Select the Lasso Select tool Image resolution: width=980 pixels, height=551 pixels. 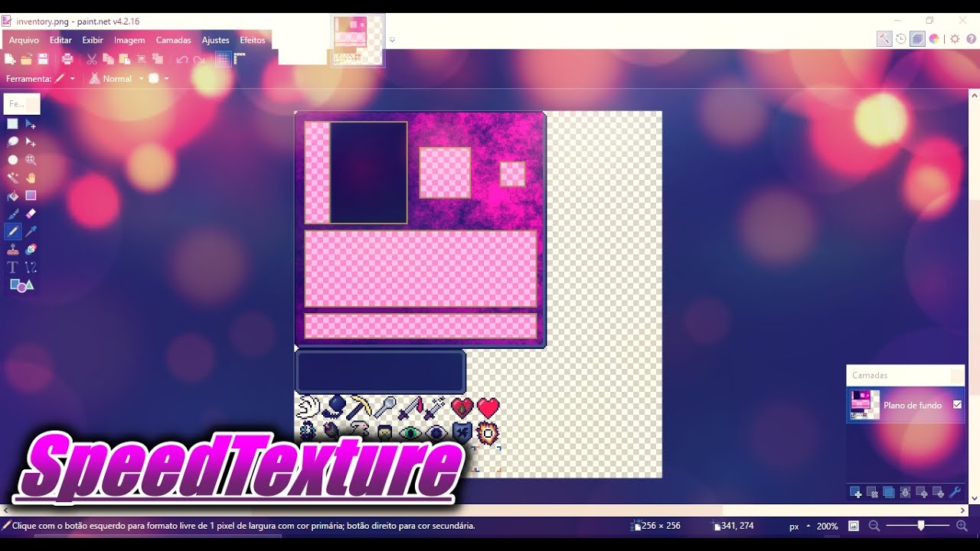(x=13, y=142)
